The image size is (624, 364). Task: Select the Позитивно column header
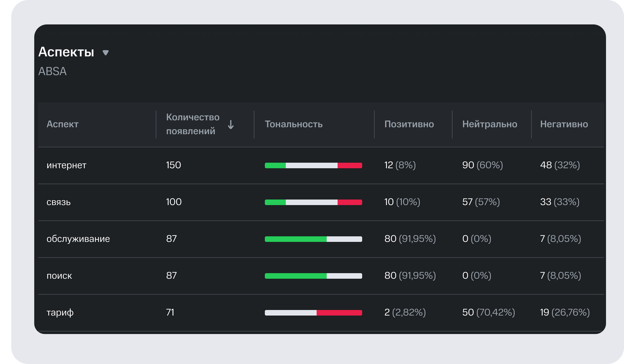pos(409,124)
